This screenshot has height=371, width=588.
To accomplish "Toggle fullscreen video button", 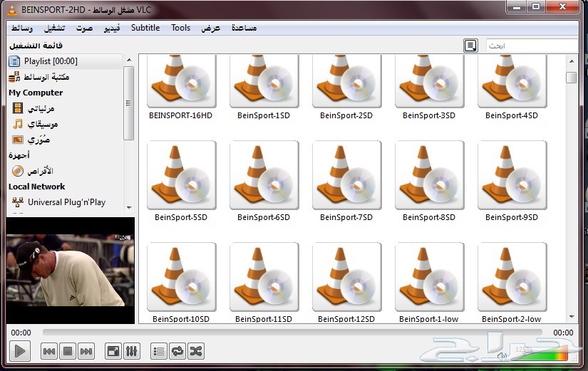I will click(x=113, y=351).
